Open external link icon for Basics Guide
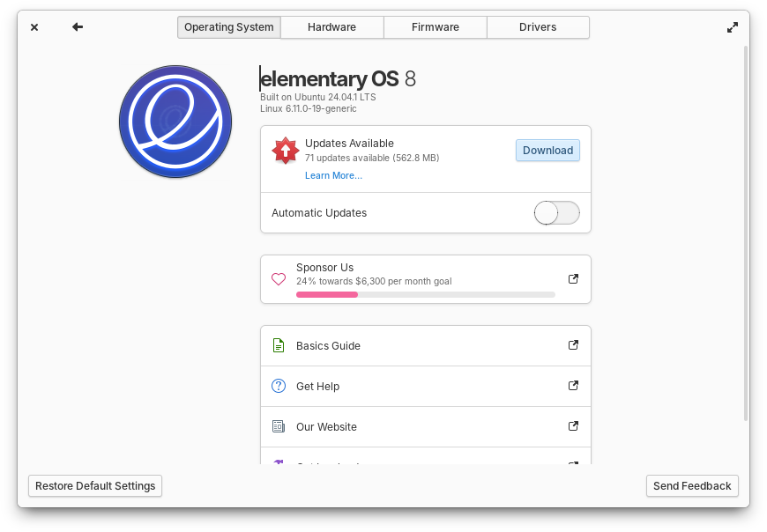This screenshot has height=532, width=767. point(573,345)
